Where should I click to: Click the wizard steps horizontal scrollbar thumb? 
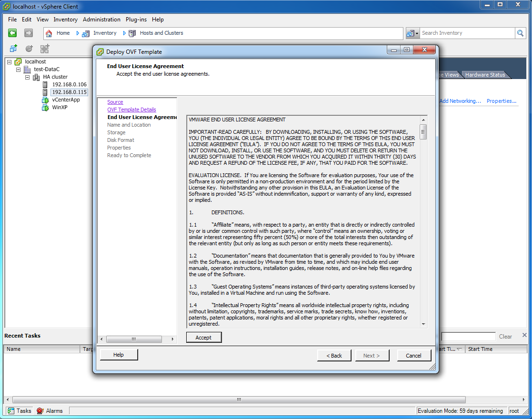coord(134,339)
